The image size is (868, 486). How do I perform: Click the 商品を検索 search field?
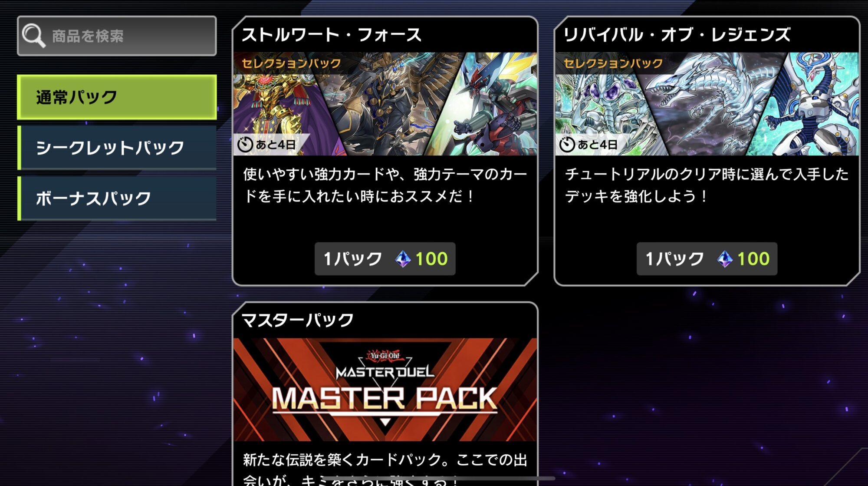[117, 36]
